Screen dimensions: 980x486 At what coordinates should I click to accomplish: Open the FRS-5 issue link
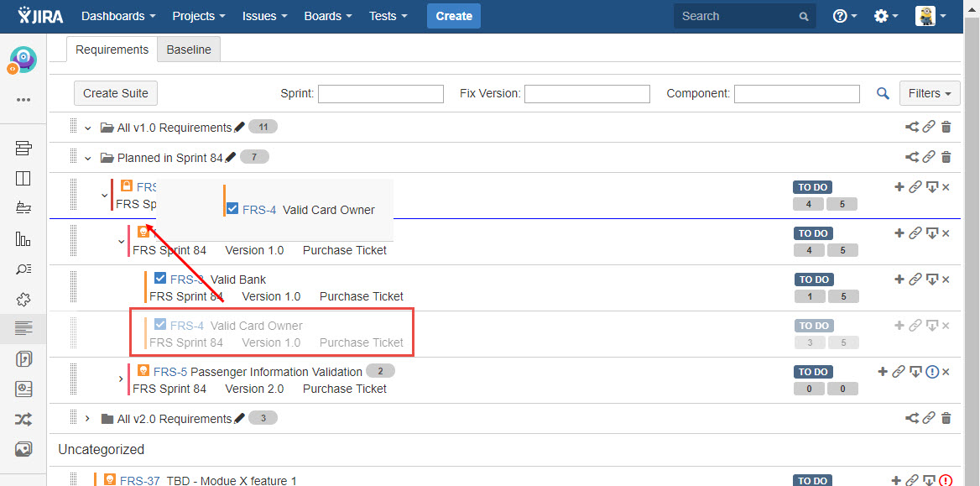[169, 372]
